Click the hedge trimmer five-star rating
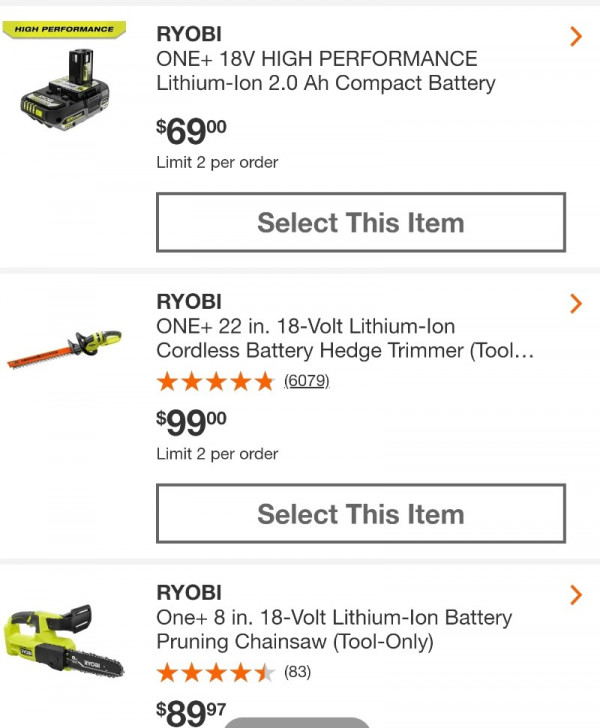 pyautogui.click(x=215, y=382)
